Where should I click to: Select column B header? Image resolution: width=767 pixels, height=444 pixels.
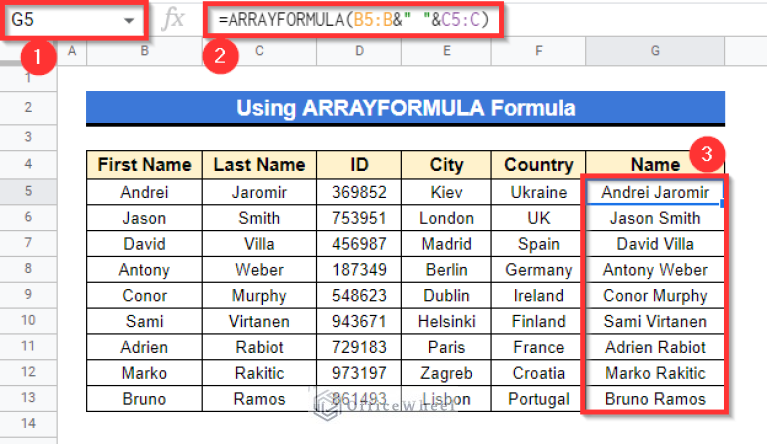pyautogui.click(x=144, y=51)
